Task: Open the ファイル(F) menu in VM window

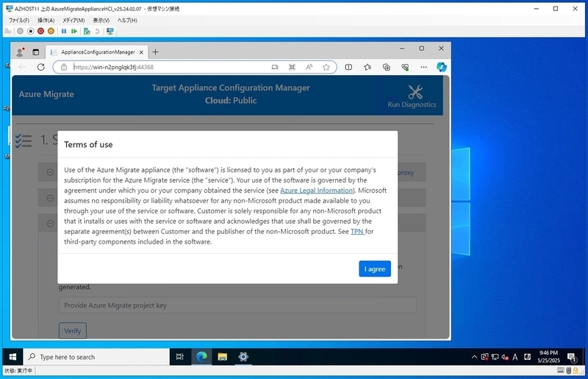Action: [x=19, y=21]
